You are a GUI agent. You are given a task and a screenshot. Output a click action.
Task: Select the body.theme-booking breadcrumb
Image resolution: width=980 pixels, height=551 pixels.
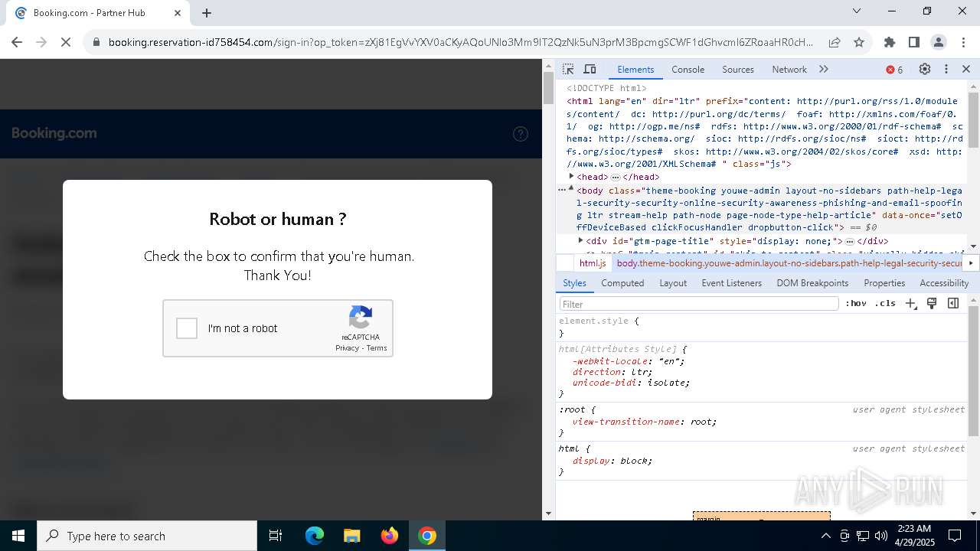point(789,263)
